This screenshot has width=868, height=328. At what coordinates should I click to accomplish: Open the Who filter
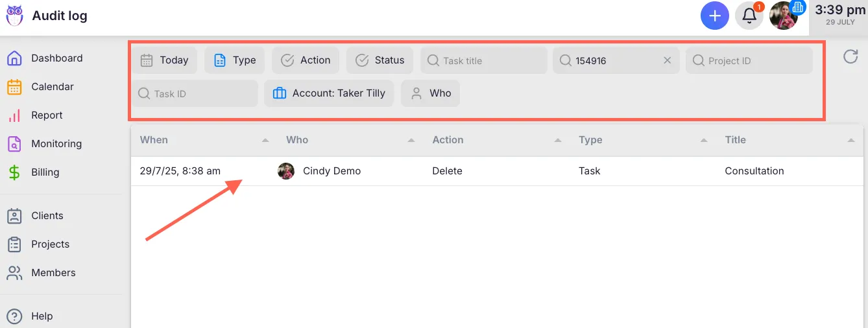point(431,93)
